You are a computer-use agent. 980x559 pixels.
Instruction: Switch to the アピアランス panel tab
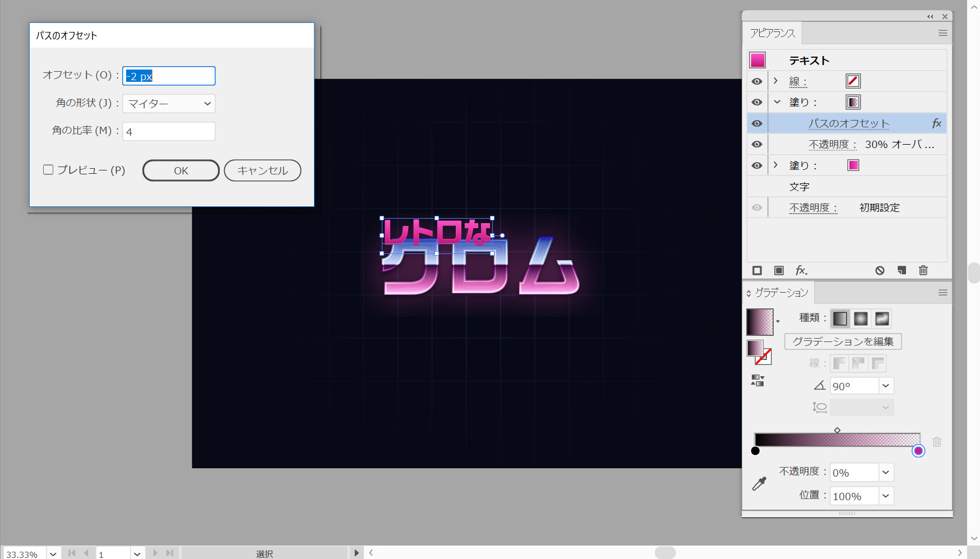point(773,33)
